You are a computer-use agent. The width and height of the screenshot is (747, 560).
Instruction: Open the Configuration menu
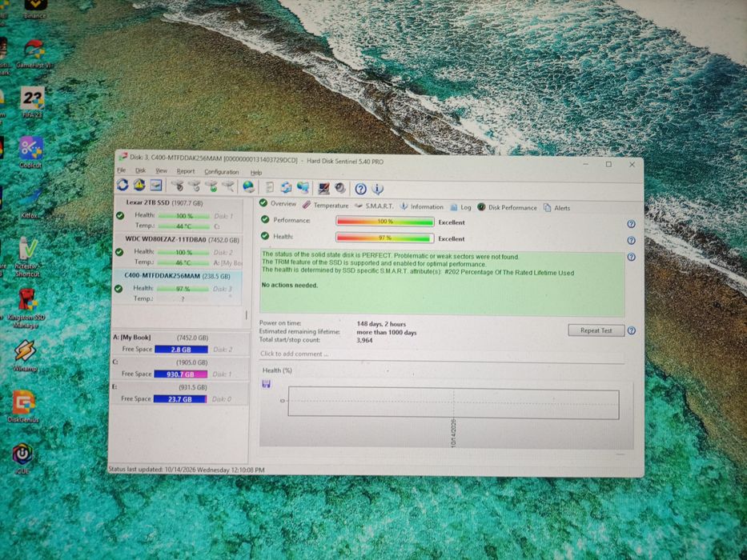pos(222,171)
